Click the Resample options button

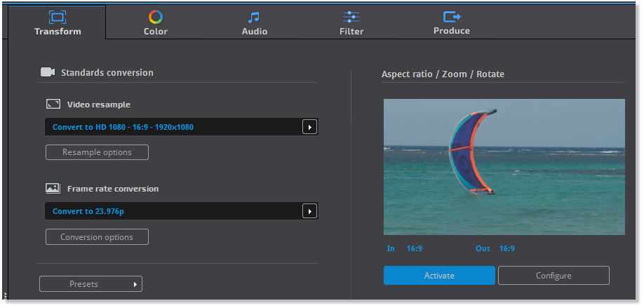pos(97,152)
